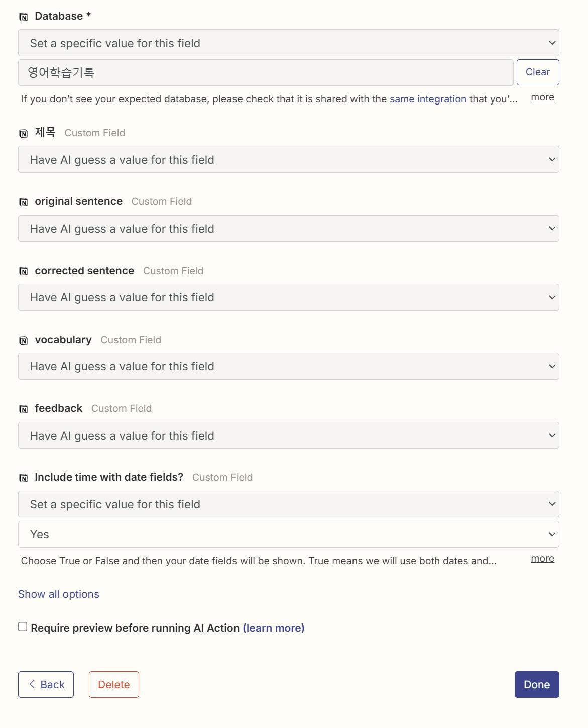
Task: Enable Require preview before running AI Action
Action: pyautogui.click(x=23, y=627)
